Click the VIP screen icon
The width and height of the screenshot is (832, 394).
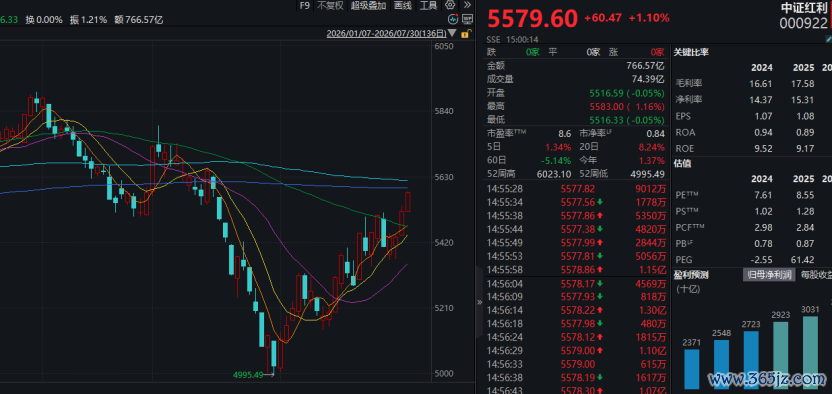[x=467, y=20]
